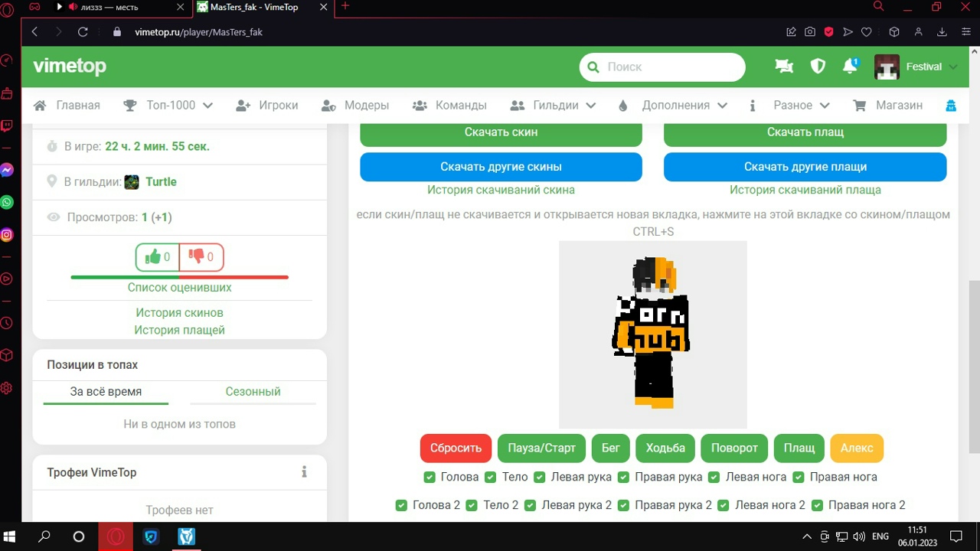
Task: Disable the Тело 2 checkbox
Action: tap(472, 506)
